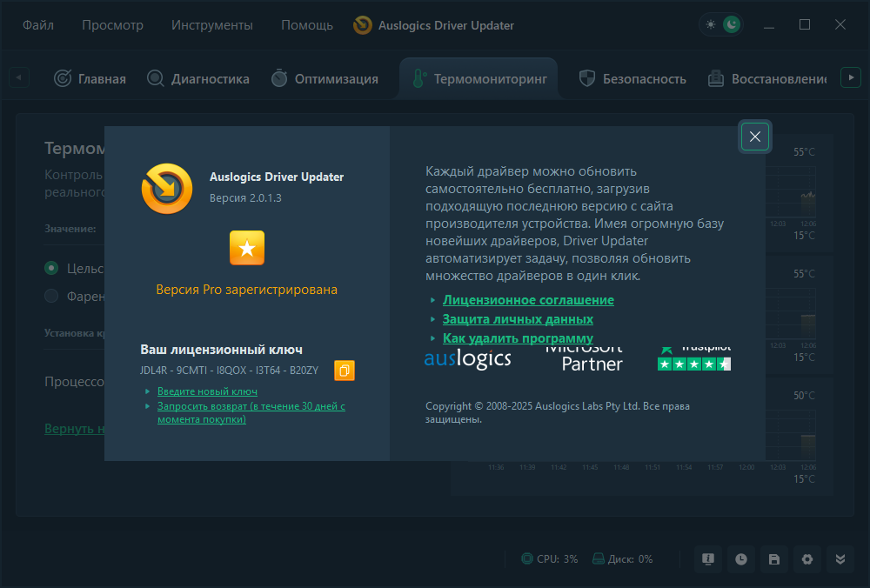This screenshot has width=870, height=588.
Task: Switch to the Оптимизация tab
Action: pyautogui.click(x=325, y=79)
